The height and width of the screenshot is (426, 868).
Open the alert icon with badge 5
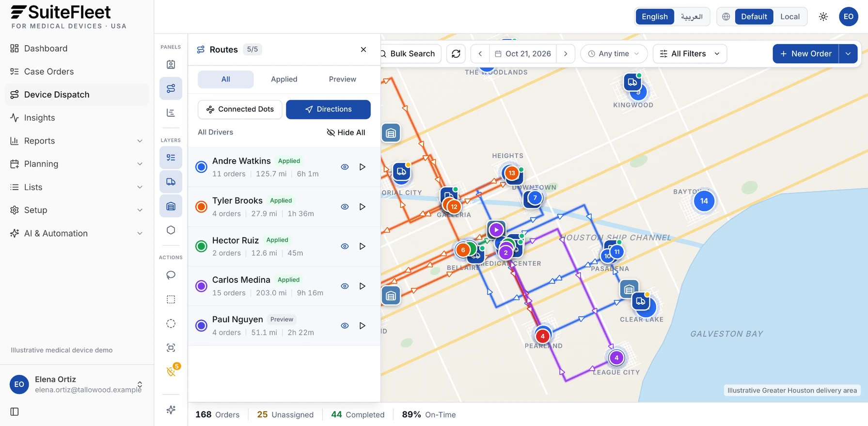[x=171, y=372]
